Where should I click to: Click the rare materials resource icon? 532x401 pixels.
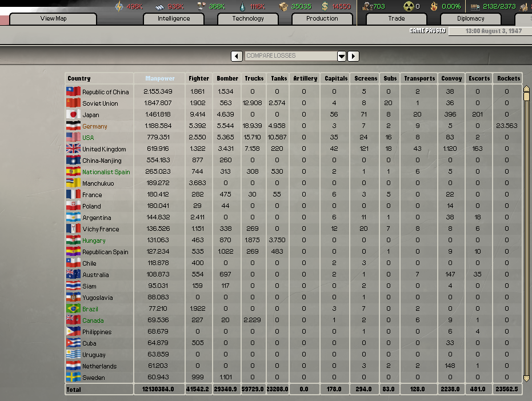pos(201,6)
